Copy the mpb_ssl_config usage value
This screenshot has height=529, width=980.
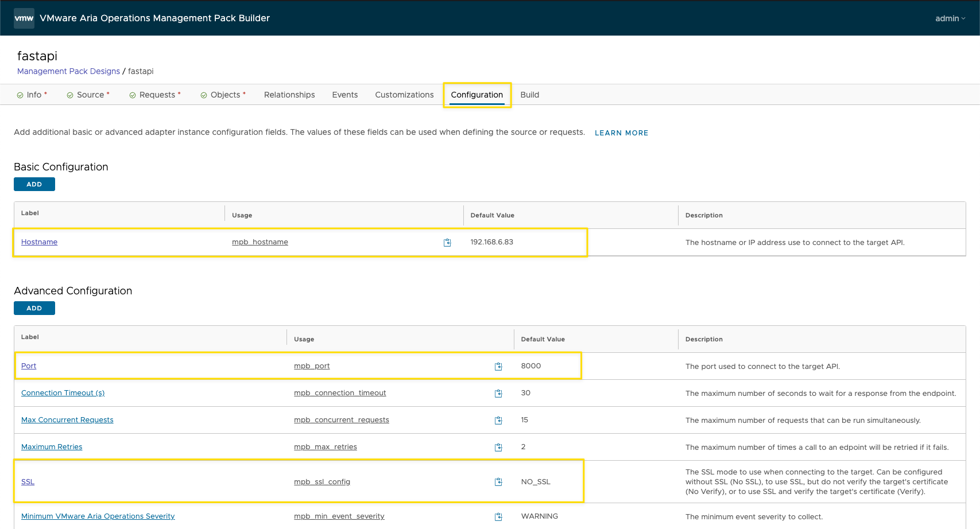[x=498, y=482]
